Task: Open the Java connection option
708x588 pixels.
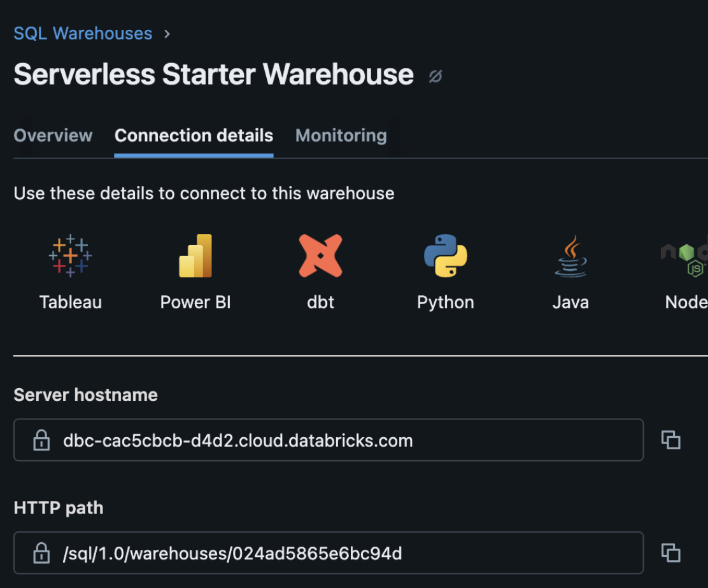Action: (570, 256)
